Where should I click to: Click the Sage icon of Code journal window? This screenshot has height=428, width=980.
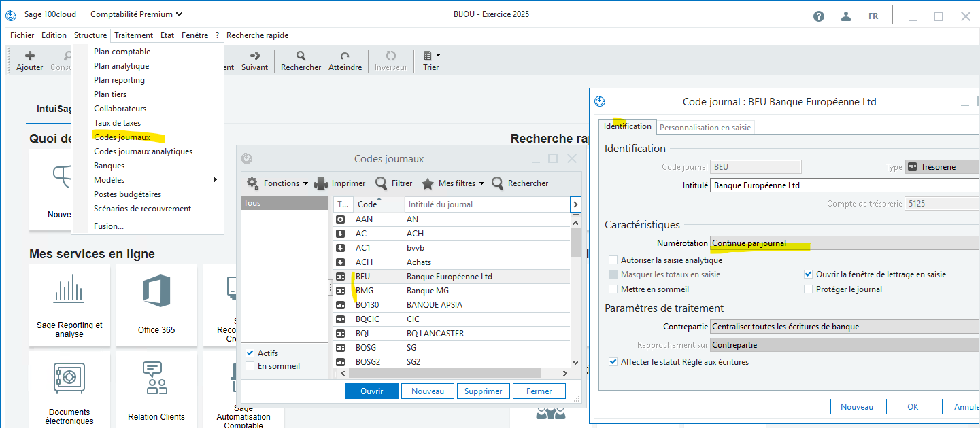(600, 102)
